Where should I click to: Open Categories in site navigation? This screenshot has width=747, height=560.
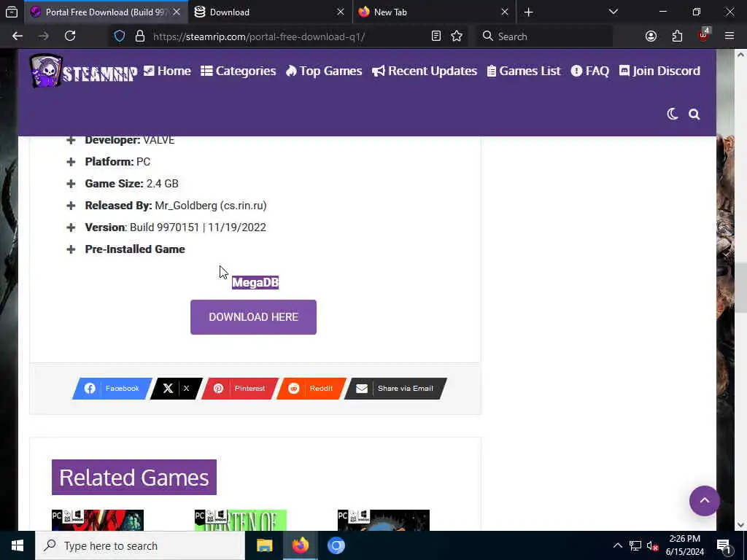click(239, 71)
